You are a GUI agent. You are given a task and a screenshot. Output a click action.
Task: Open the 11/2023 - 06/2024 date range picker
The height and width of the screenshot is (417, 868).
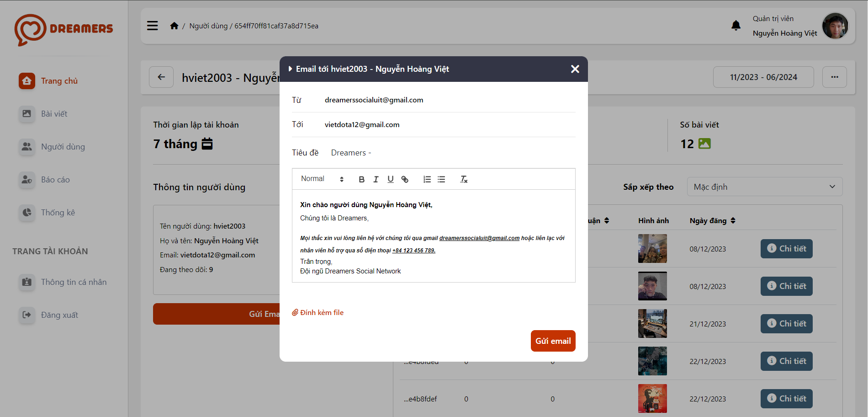pos(763,77)
